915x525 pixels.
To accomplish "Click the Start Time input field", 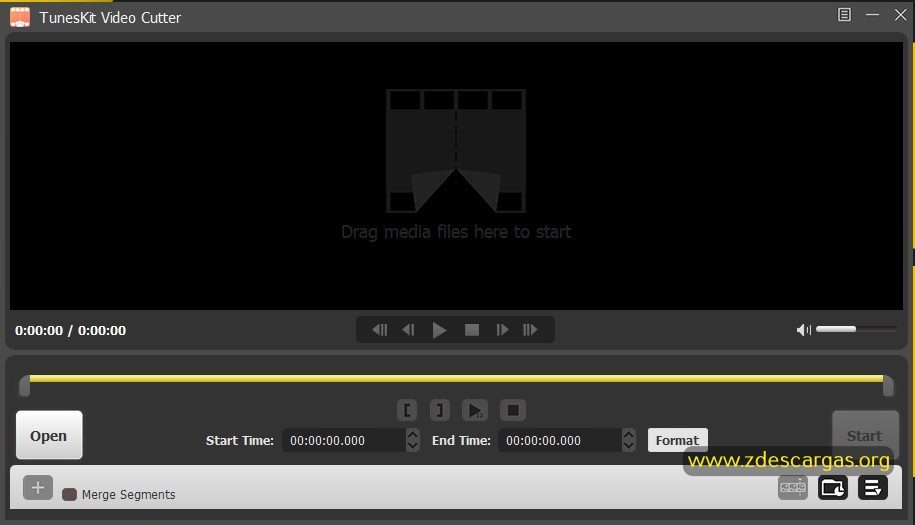I will click(x=344, y=440).
